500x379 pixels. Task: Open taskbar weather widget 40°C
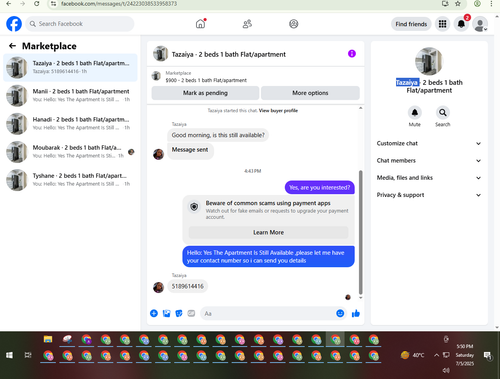412,355
